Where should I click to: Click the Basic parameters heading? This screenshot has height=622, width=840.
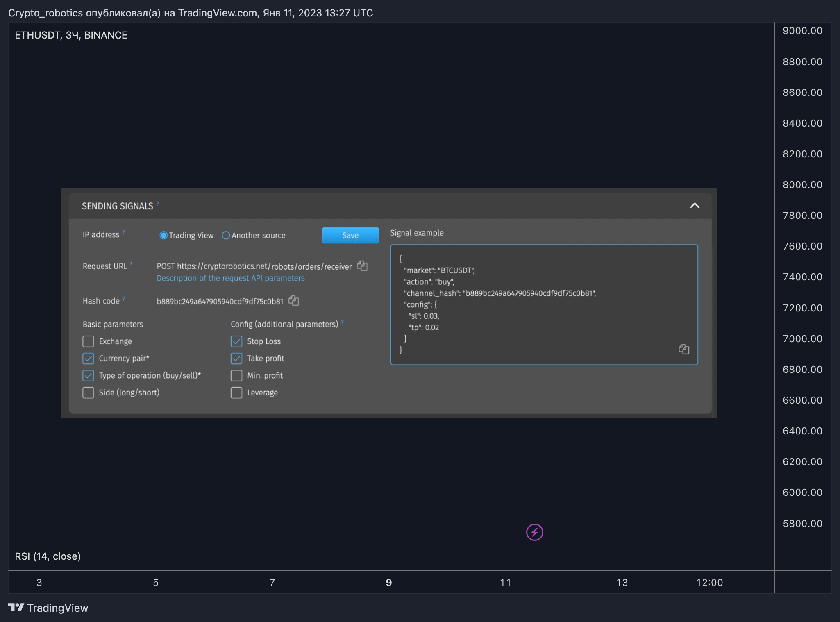[113, 324]
